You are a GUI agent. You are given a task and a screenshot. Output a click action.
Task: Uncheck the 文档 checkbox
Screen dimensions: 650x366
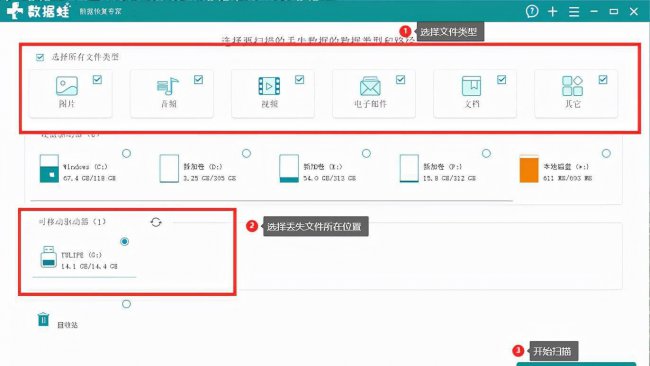[x=502, y=80]
